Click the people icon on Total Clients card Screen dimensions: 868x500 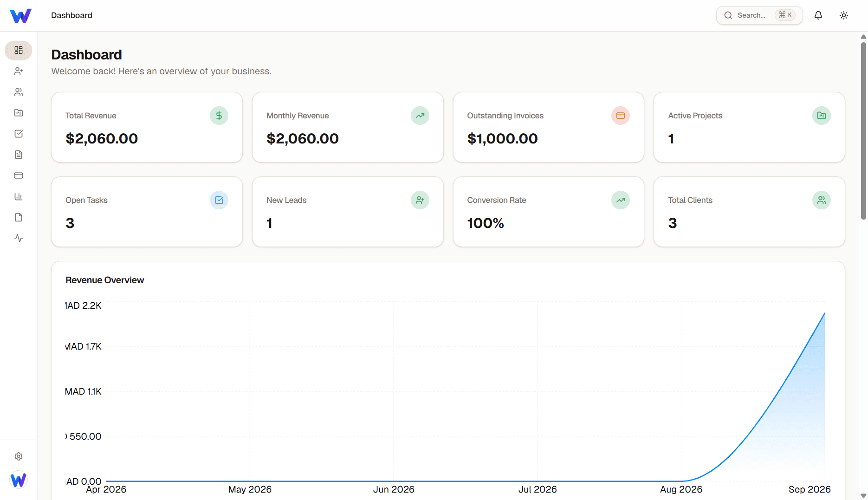click(x=822, y=200)
